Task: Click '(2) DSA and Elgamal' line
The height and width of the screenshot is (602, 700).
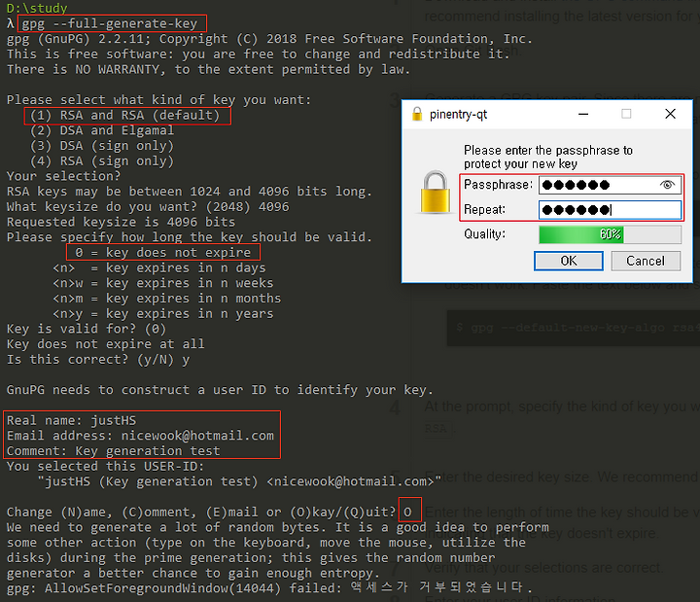Action: [102, 130]
